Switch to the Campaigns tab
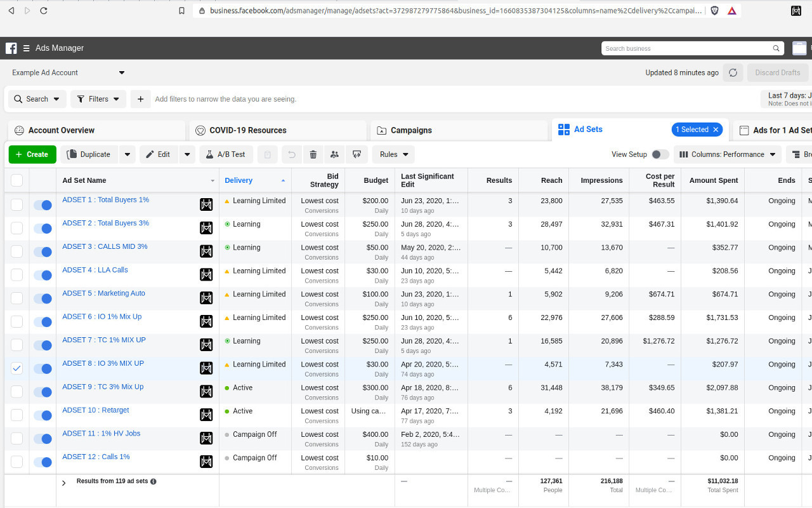 pos(411,130)
